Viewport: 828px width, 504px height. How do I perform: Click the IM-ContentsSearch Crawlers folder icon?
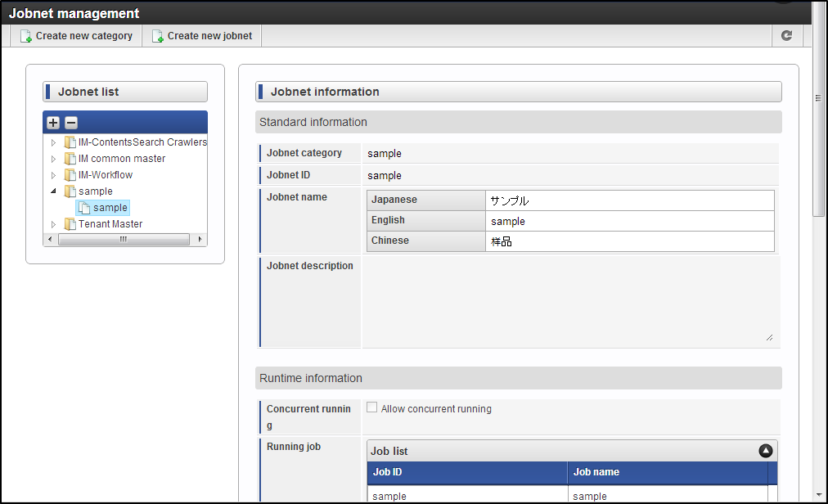[70, 142]
